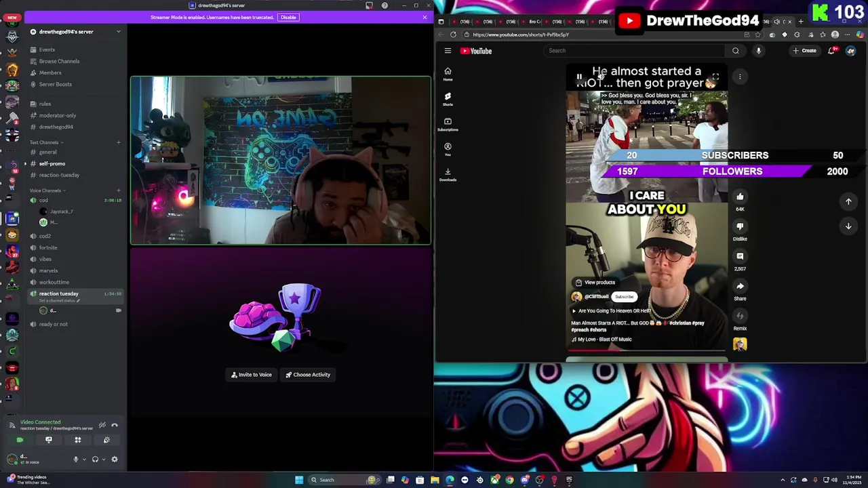The width and height of the screenshot is (868, 488).
Task: Toggle noise suppression in voice panel
Action: click(102, 425)
